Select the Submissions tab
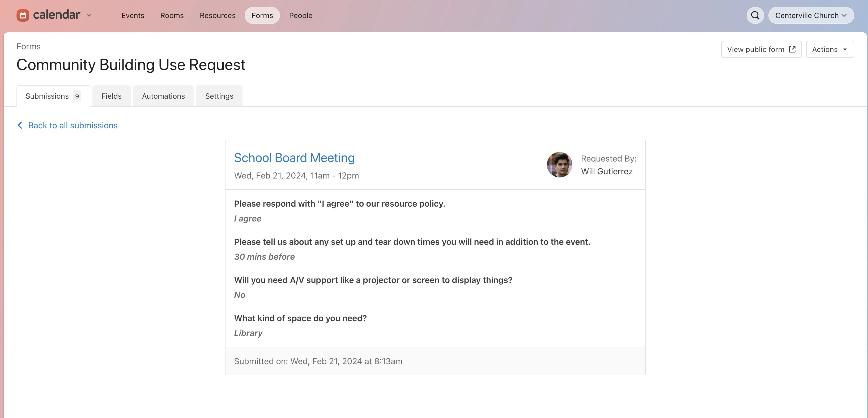Viewport: 868px width, 418px height. 47,96
